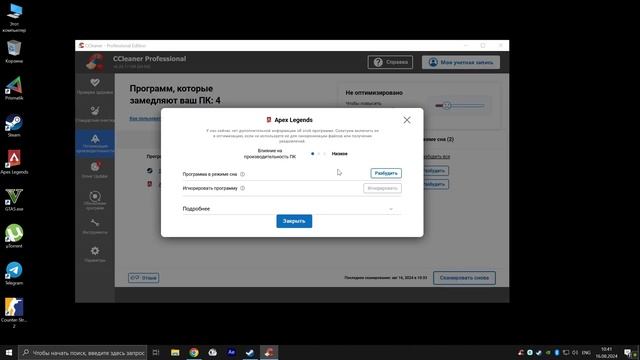Screen dimensions: 640x360
Task: Open the notification center icon
Action: (x=628, y=352)
